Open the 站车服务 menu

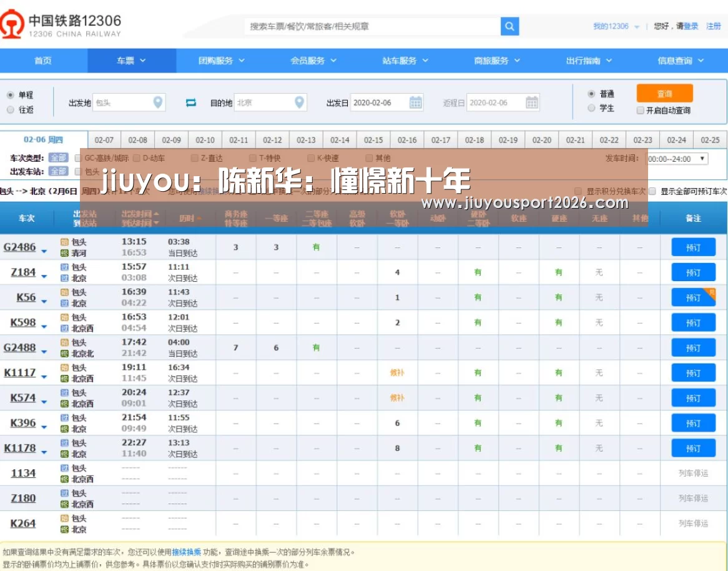405,61
